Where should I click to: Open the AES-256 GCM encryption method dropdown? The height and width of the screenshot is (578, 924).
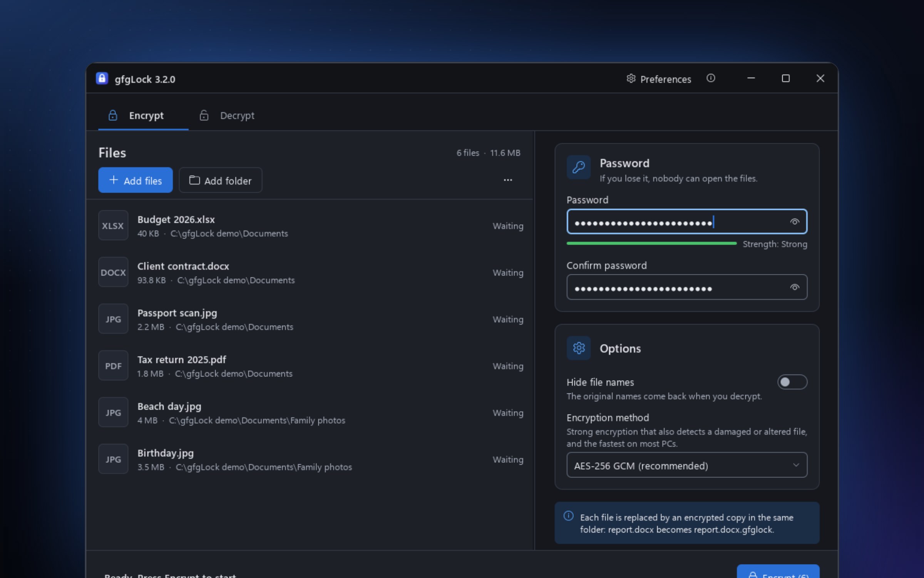coord(686,465)
